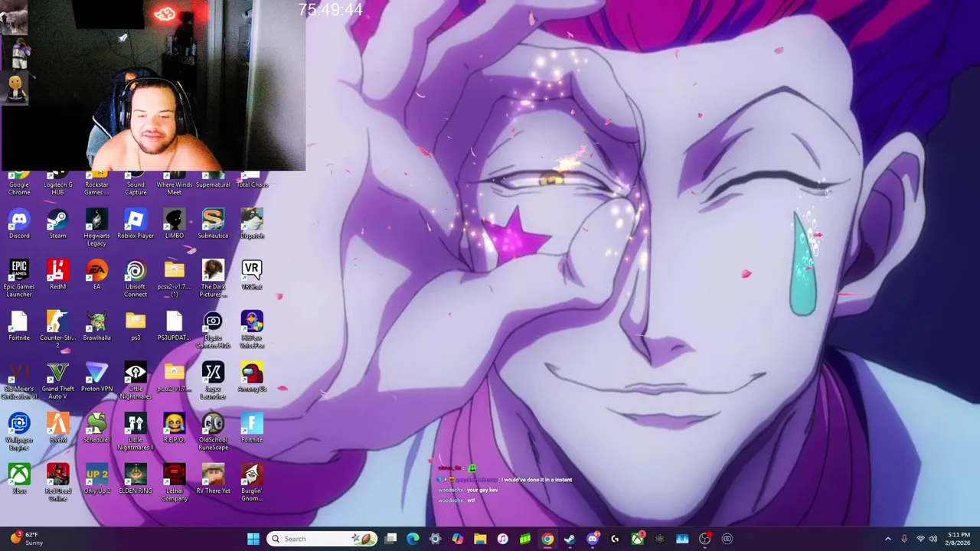The width and height of the screenshot is (980, 551).
Task: Open Microsoft Edge from the taskbar
Action: click(x=413, y=539)
